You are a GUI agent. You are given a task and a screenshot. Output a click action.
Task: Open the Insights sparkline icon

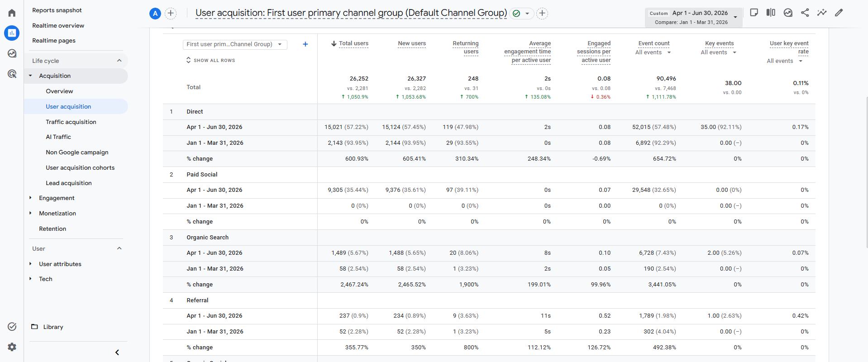click(x=822, y=13)
